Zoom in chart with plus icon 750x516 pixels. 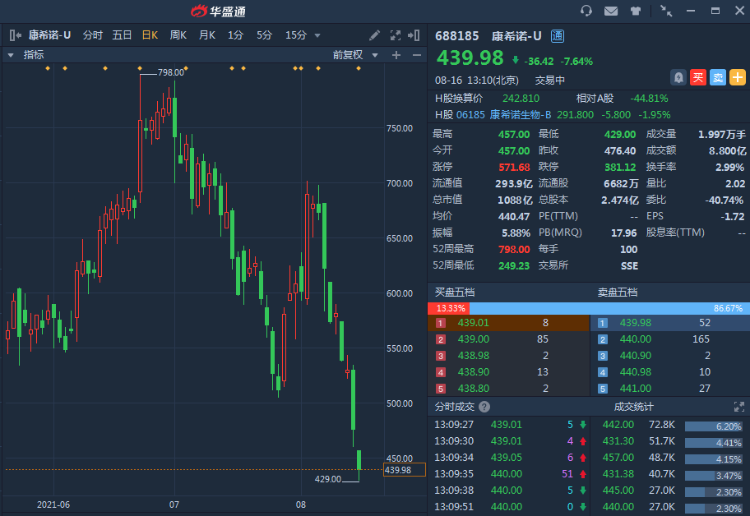(x=396, y=55)
